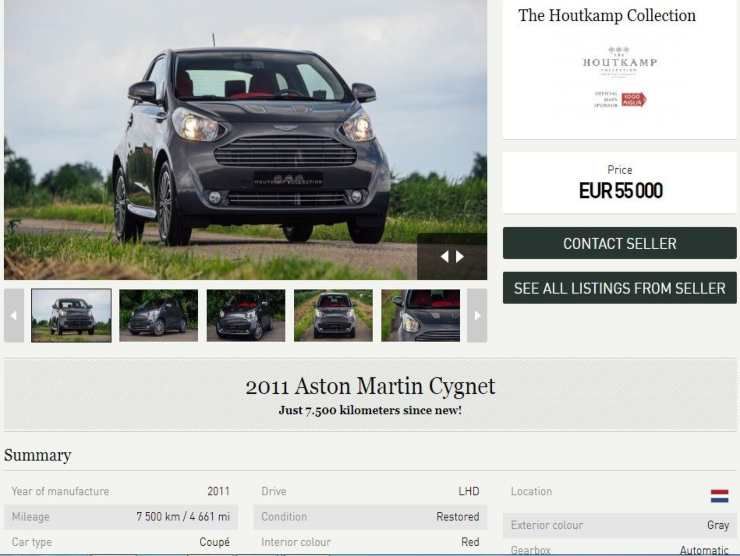Image resolution: width=740 pixels, height=556 pixels.
Task: View the fourth thumbnail showing front view
Action: [x=333, y=316]
